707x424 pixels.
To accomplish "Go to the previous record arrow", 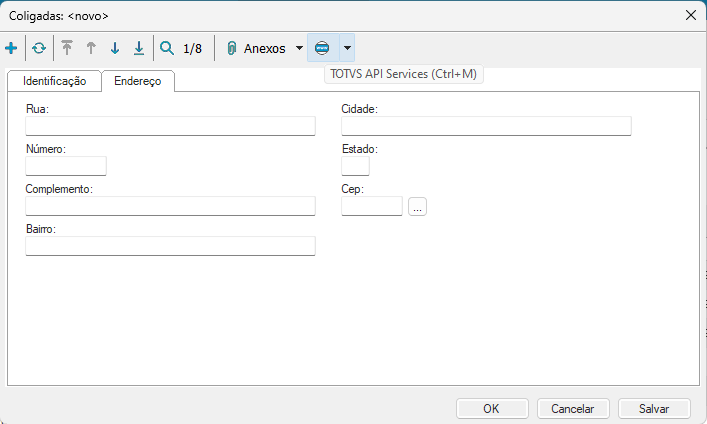I will click(x=91, y=48).
